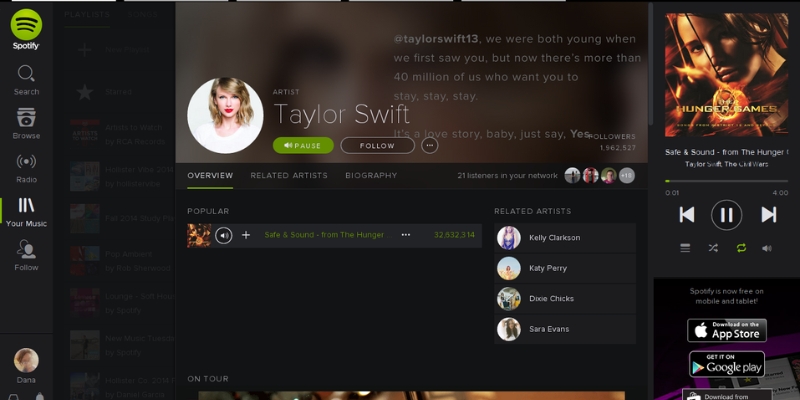Open Follow in the sidebar
The image size is (800, 400).
coord(26,256)
